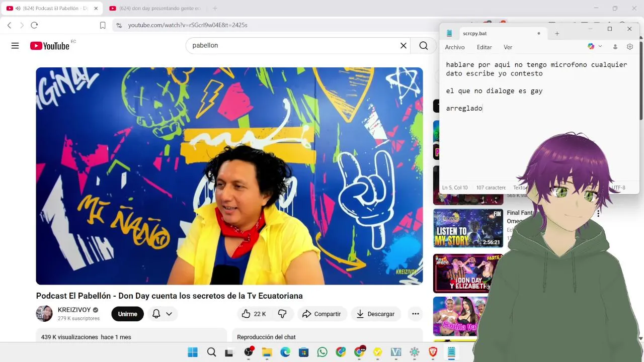Open the YouTube hamburger guide menu

tap(15, 46)
